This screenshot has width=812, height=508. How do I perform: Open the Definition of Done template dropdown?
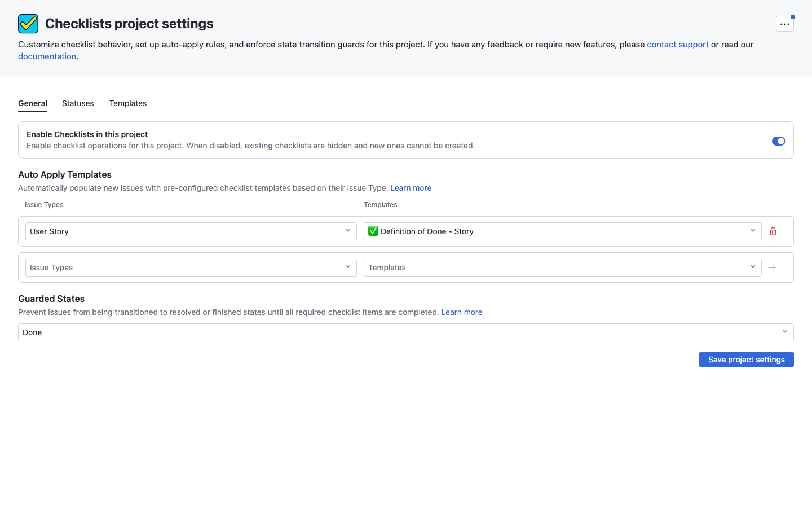pos(563,231)
